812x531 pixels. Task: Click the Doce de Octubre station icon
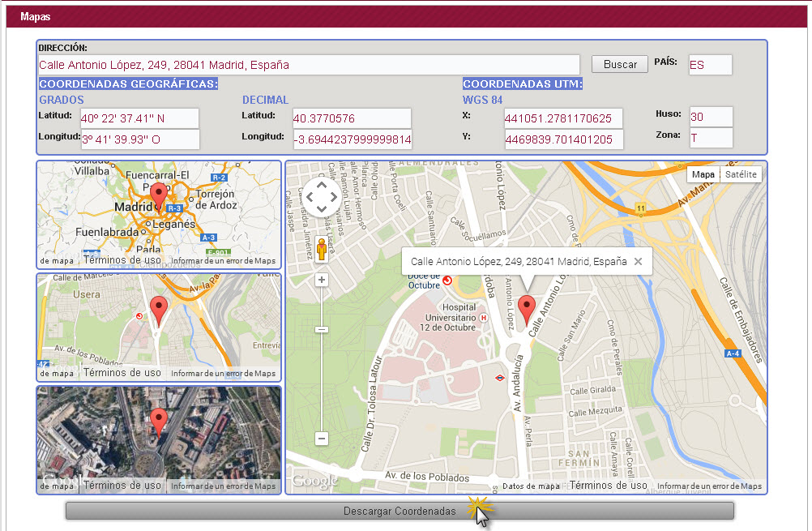click(x=447, y=280)
